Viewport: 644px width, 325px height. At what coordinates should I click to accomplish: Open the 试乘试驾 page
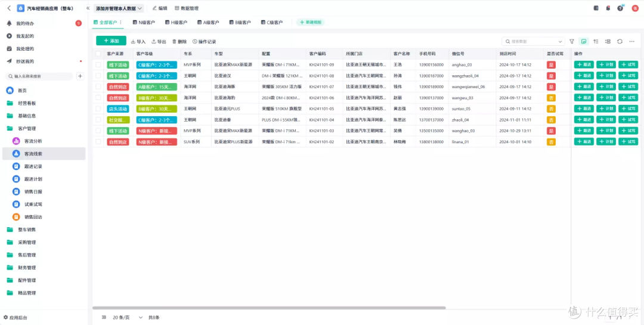pyautogui.click(x=33, y=204)
